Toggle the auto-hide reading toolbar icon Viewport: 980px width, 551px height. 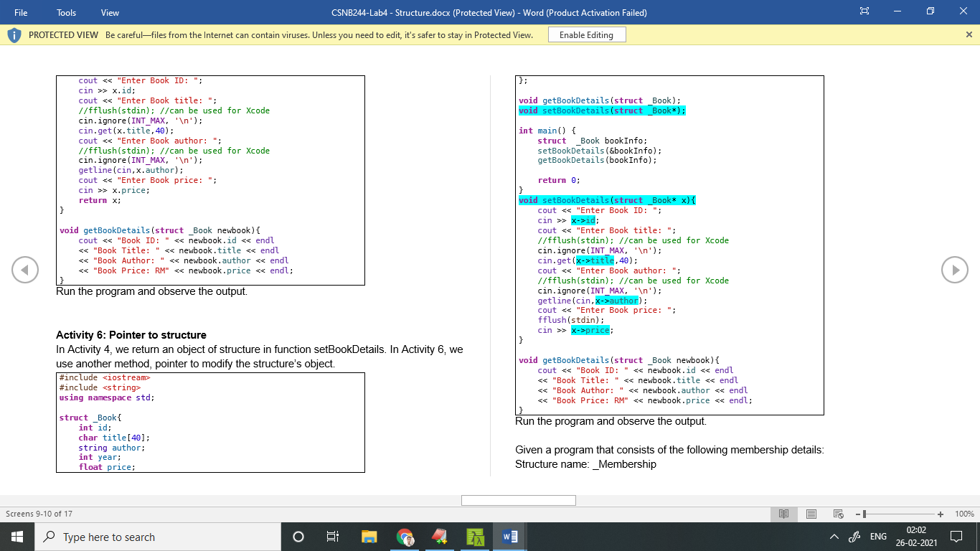(x=864, y=12)
